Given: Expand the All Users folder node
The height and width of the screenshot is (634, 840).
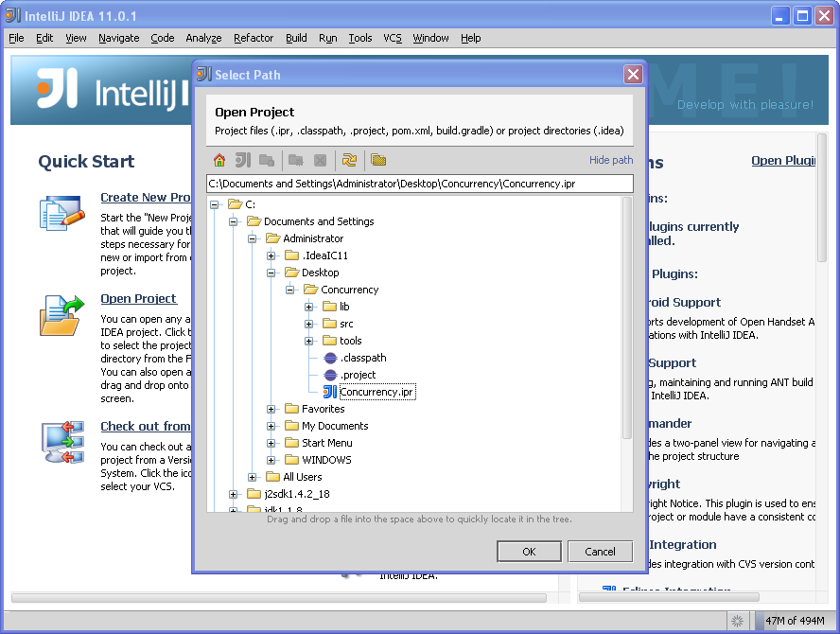Looking at the screenshot, I should pyautogui.click(x=252, y=477).
